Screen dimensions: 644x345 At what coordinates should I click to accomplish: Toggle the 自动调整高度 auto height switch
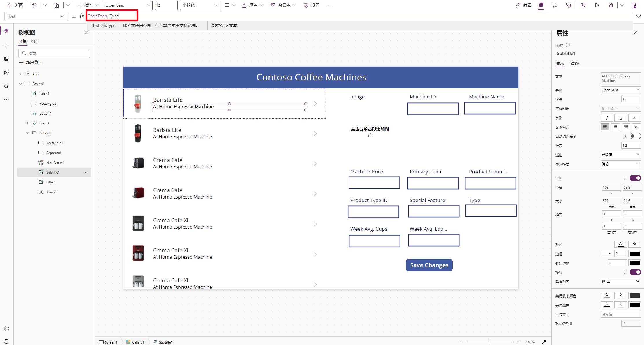(635, 136)
